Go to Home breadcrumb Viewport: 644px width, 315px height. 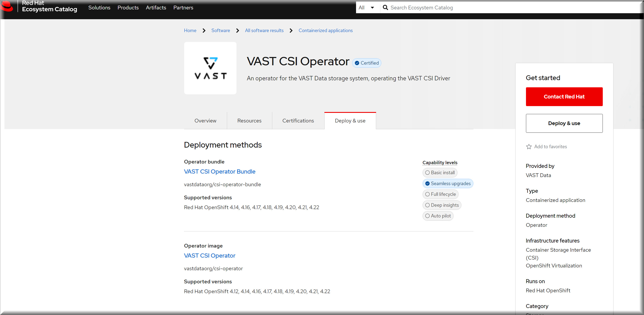(x=190, y=31)
